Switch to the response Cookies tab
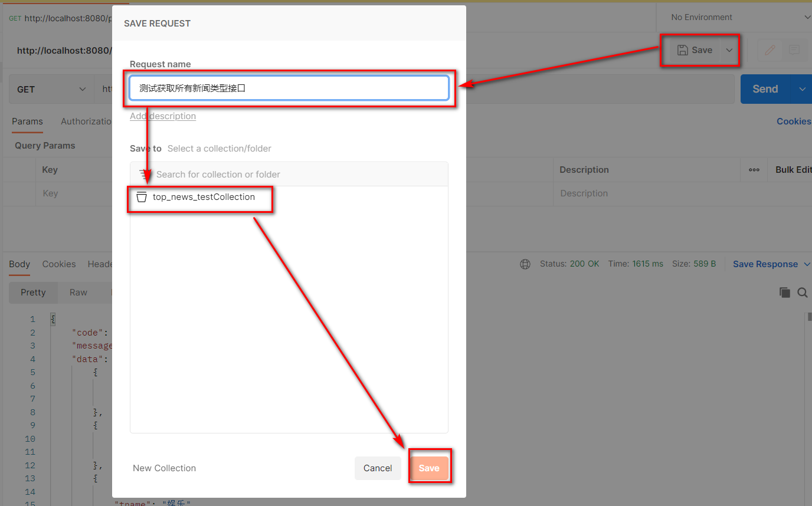The height and width of the screenshot is (506, 812). [59, 264]
